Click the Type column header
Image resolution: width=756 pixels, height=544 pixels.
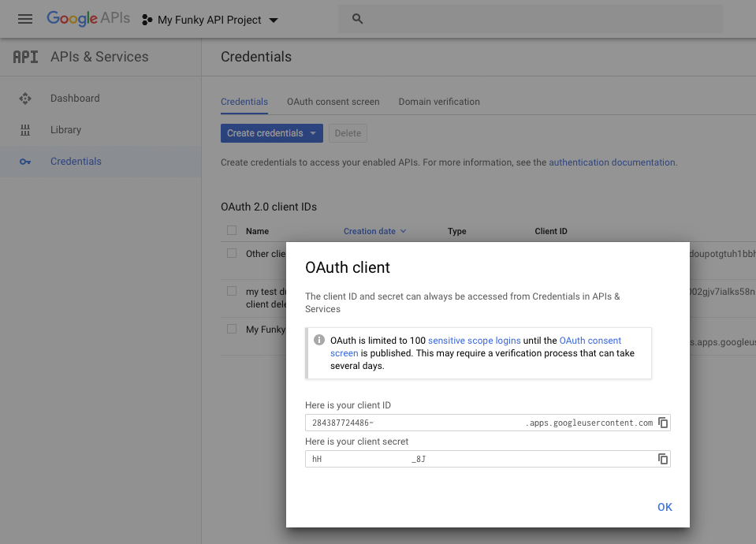pyautogui.click(x=457, y=231)
